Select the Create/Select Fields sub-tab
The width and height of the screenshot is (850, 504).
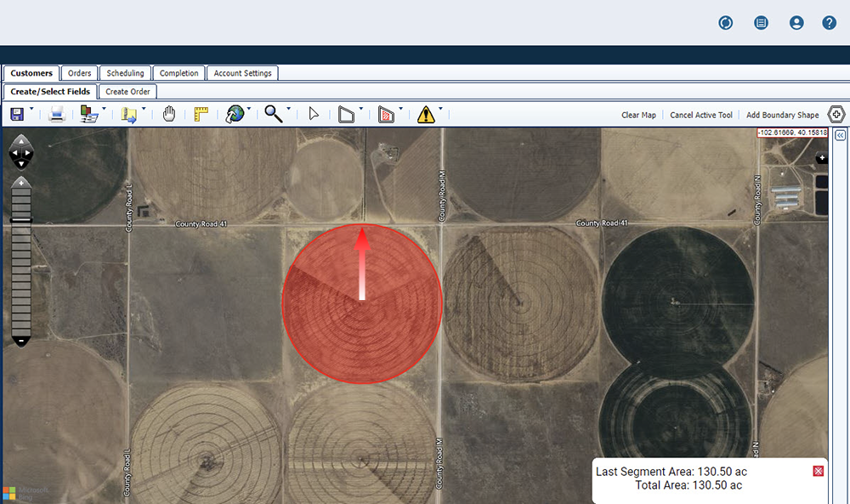tap(50, 92)
